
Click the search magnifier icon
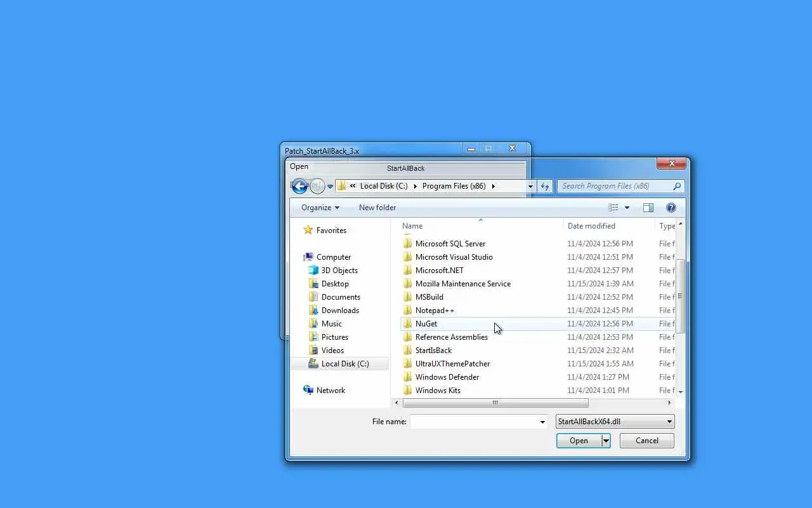click(677, 186)
